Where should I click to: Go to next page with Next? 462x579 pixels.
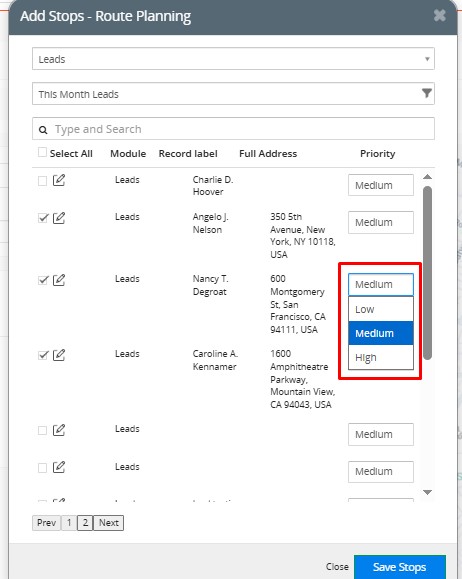pyautogui.click(x=109, y=523)
